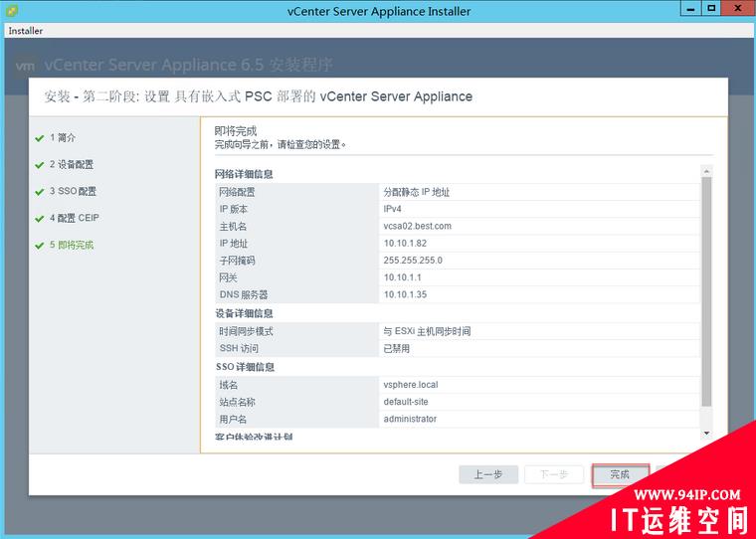Click the 即将完成 page heading
Screen dimensions: 756x539
pyautogui.click(x=236, y=131)
